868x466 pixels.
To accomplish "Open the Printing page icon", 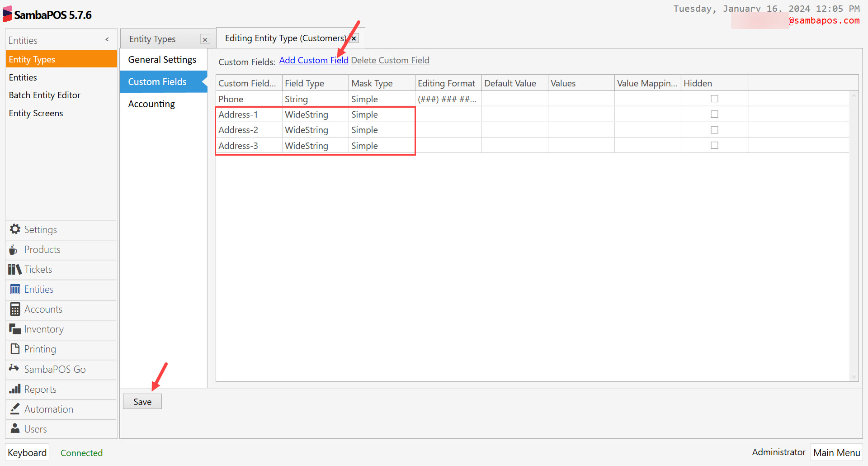I will 14,349.
